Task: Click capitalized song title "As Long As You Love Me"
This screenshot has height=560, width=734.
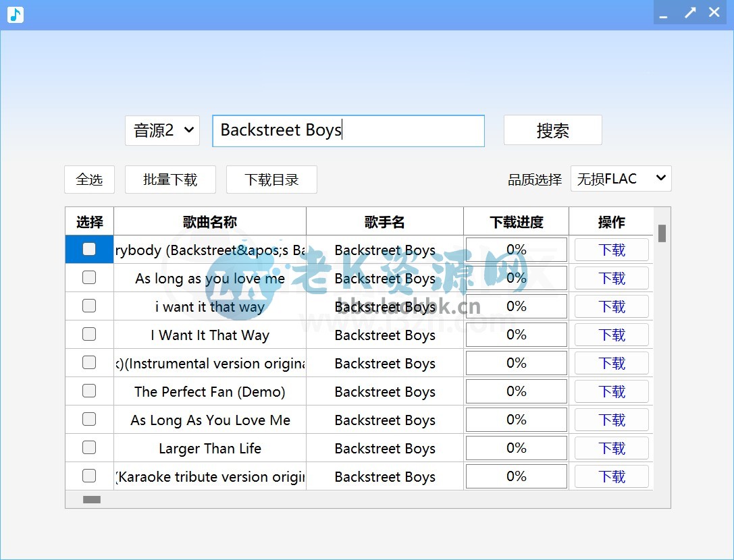Action: pyautogui.click(x=210, y=420)
